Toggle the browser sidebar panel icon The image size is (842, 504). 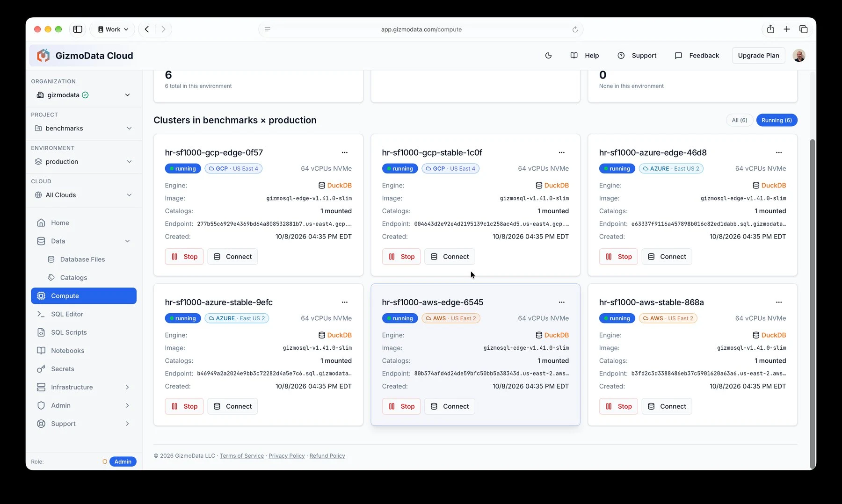(78, 29)
